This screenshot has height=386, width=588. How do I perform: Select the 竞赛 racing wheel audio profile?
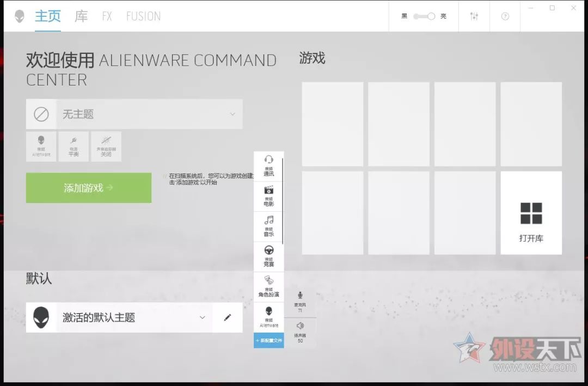coord(268,256)
